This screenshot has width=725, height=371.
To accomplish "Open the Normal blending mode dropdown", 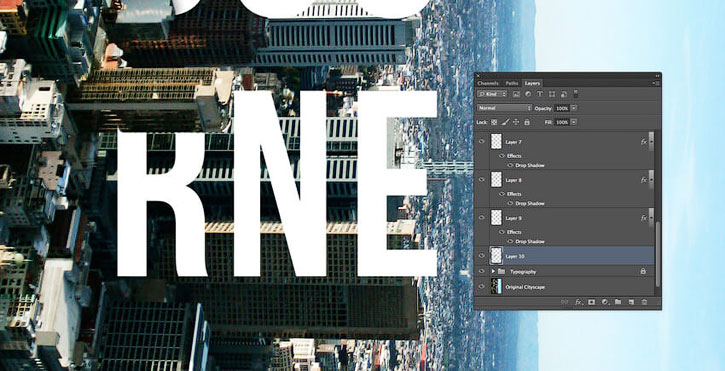I will pyautogui.click(x=504, y=108).
